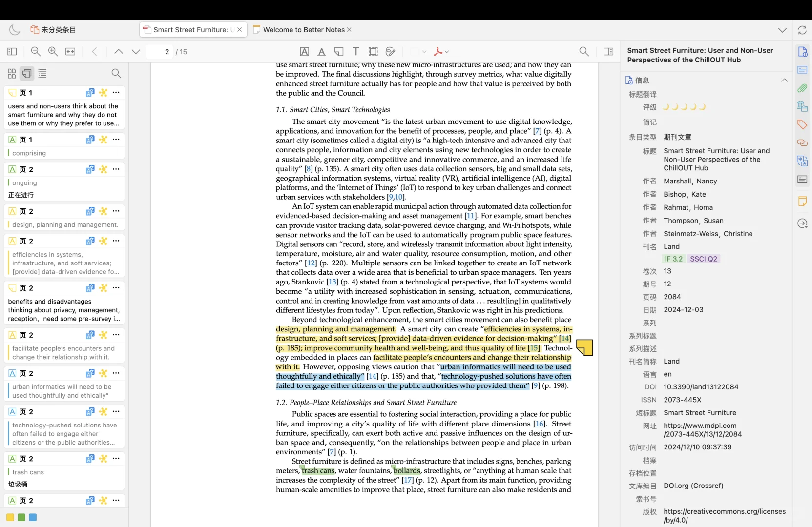Select the underline text tool
The width and height of the screenshot is (812, 527).
tap(321, 51)
